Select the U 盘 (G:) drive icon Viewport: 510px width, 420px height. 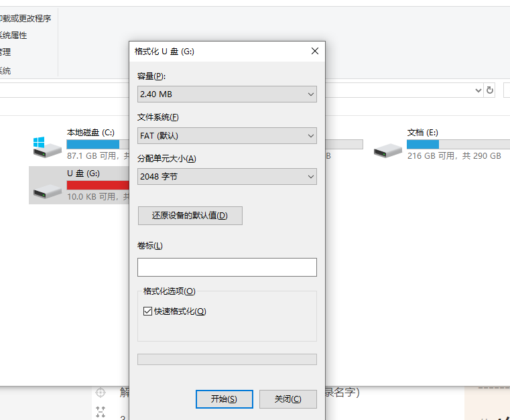(x=47, y=191)
